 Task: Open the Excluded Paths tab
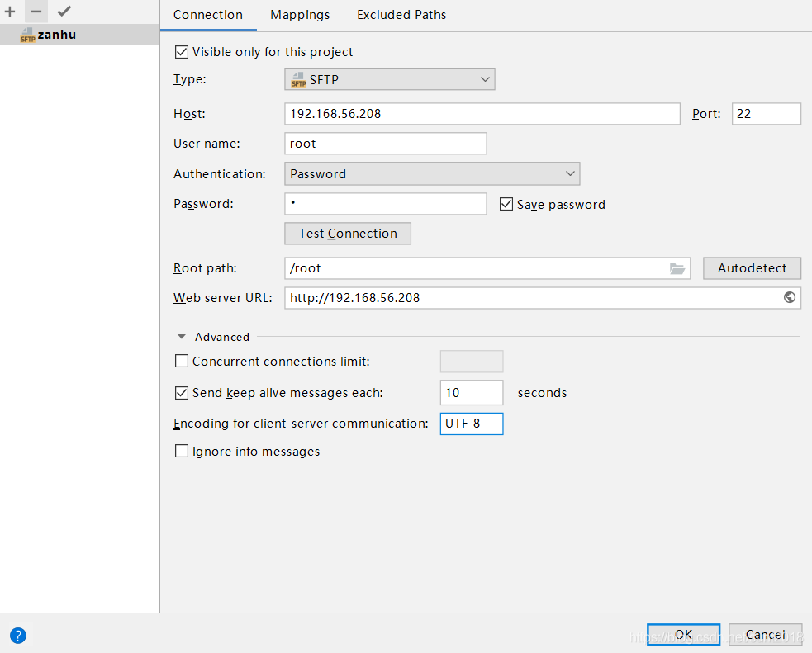pos(401,15)
